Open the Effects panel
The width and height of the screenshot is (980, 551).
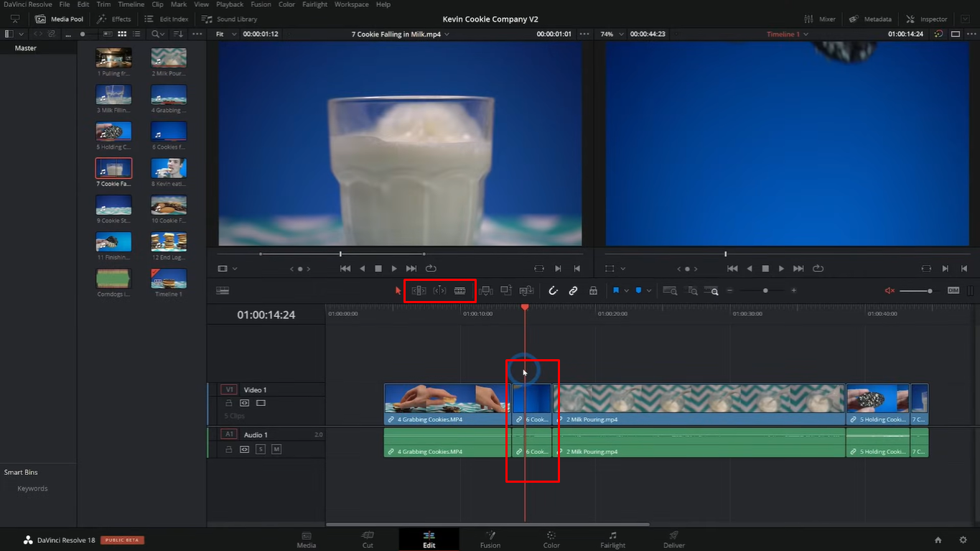[114, 19]
